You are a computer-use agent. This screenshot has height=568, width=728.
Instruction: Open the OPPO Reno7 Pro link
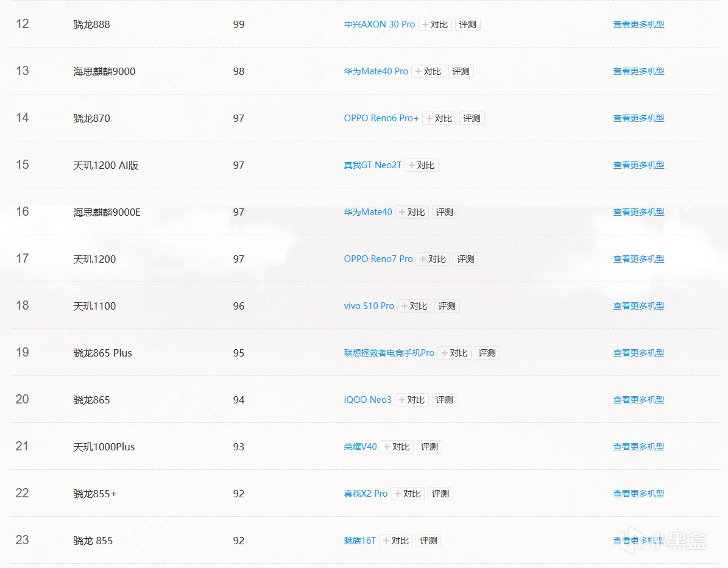click(x=378, y=259)
